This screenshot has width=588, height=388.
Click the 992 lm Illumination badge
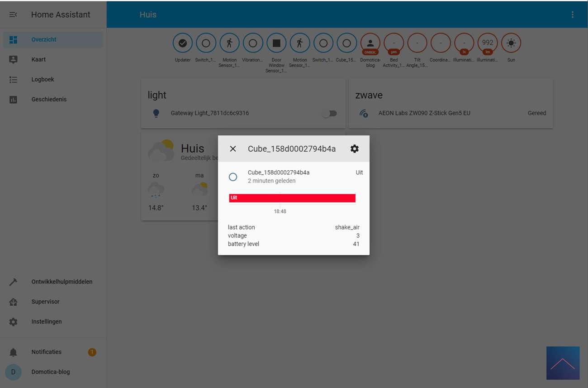tap(488, 43)
